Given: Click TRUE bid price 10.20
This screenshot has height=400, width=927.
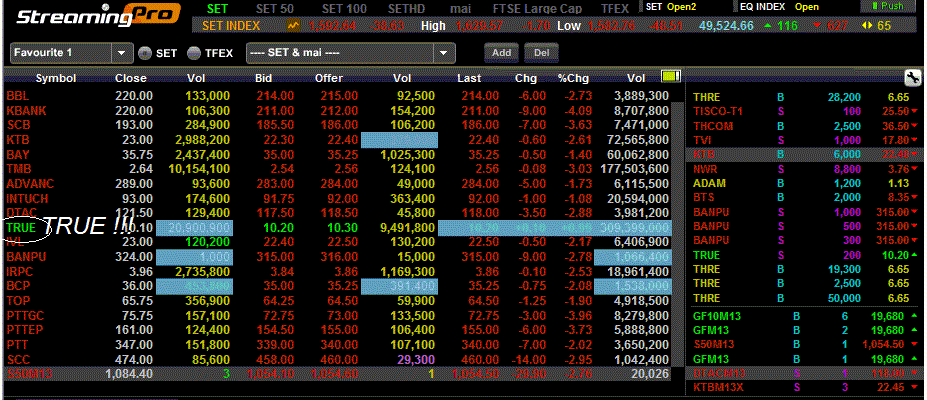Looking at the screenshot, I should click(x=280, y=227).
